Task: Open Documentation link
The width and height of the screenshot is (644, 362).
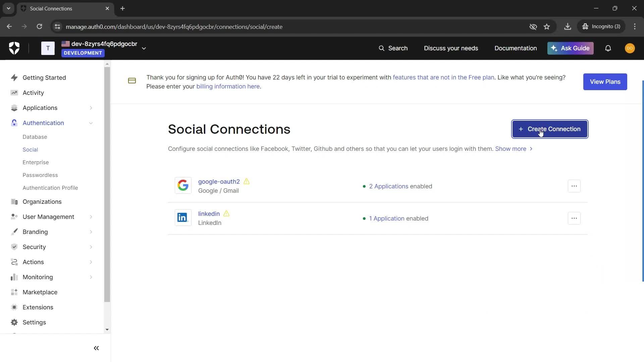Action: [516, 48]
